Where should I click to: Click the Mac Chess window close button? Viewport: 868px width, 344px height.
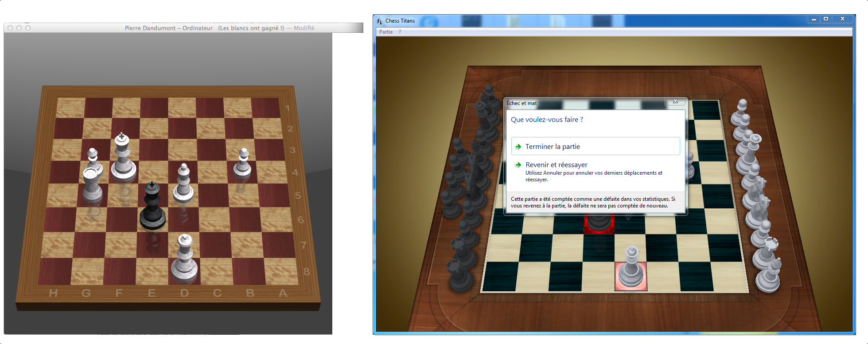(x=10, y=28)
